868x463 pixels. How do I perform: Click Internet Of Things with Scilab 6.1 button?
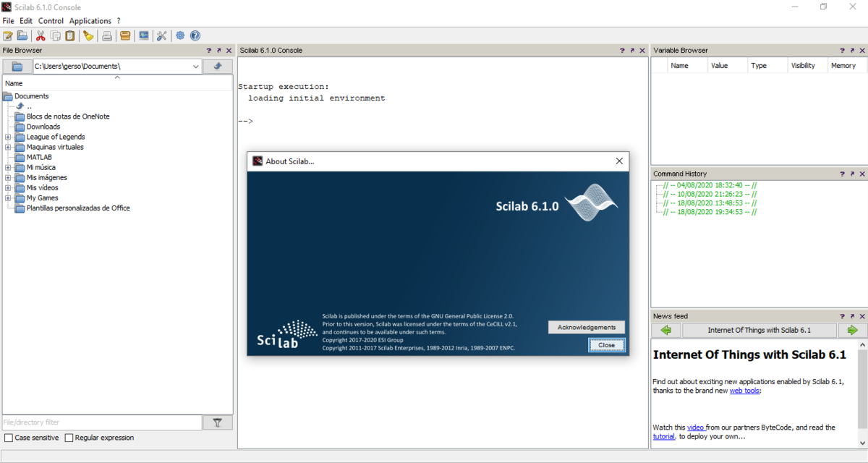[x=759, y=330]
